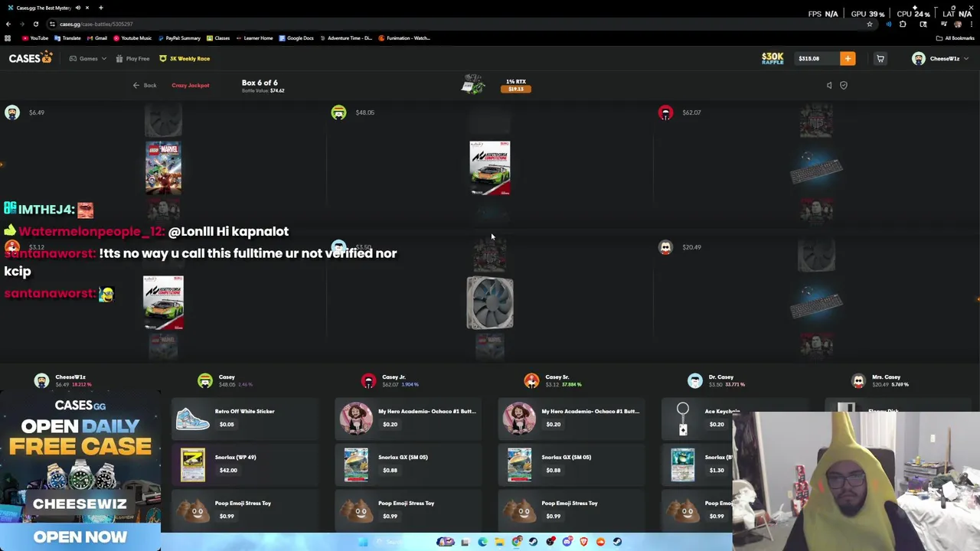Open the Classes bookmark

[x=218, y=37]
